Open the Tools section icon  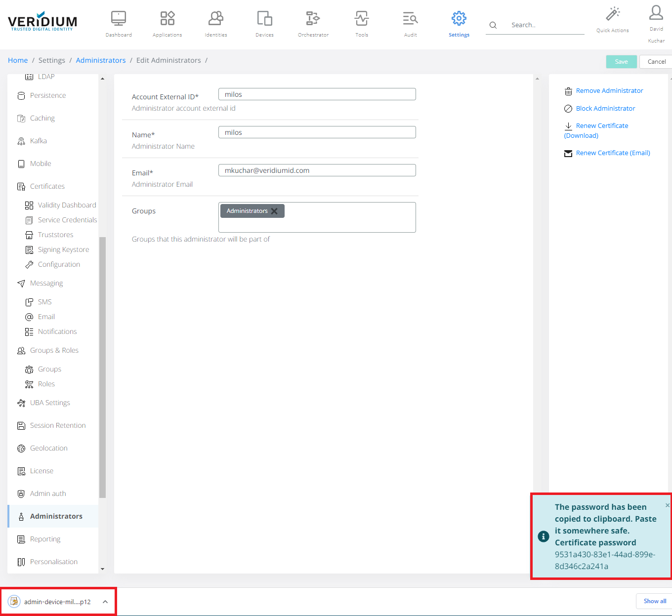[362, 19]
